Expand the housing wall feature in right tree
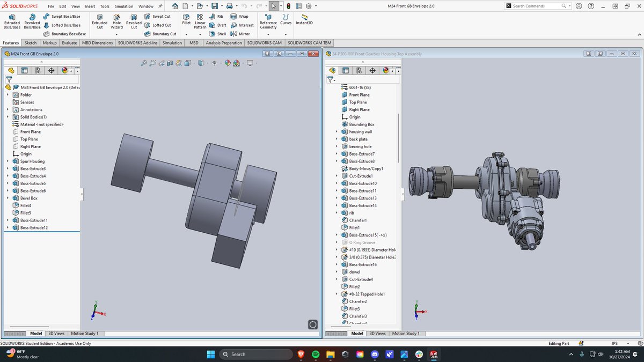This screenshot has height=362, width=644. pos(336,131)
